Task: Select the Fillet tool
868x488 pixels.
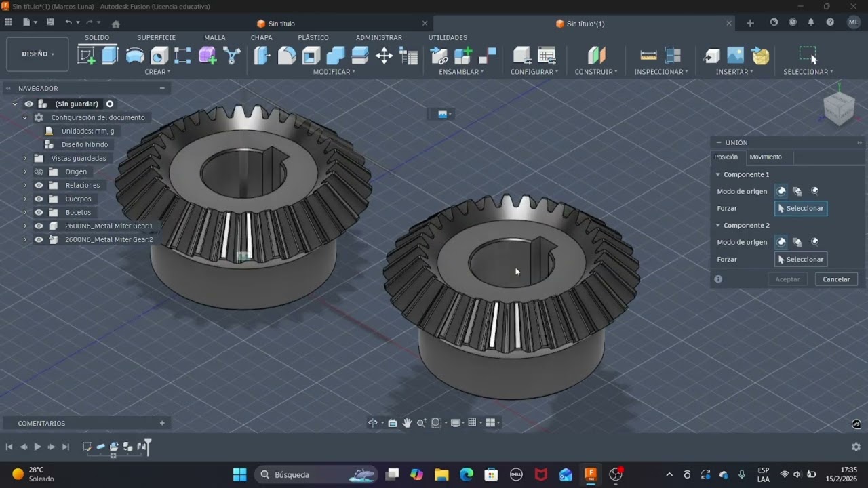Action: coord(287,56)
